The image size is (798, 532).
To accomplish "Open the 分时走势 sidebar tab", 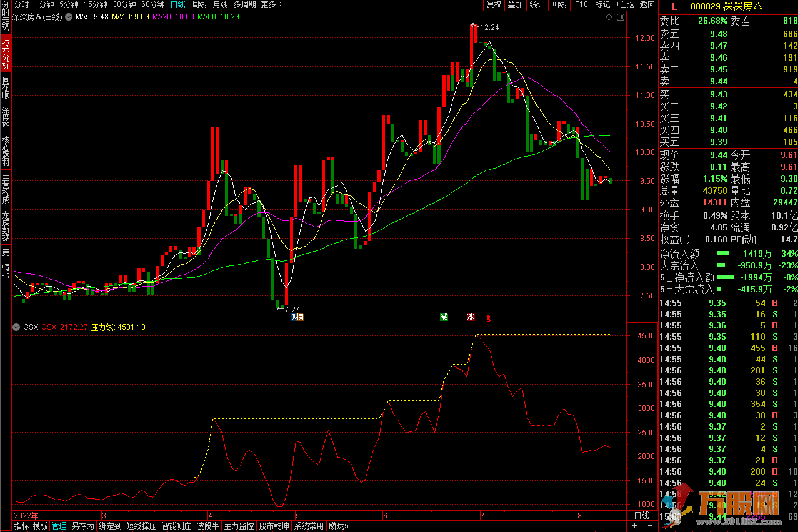I will [6, 17].
